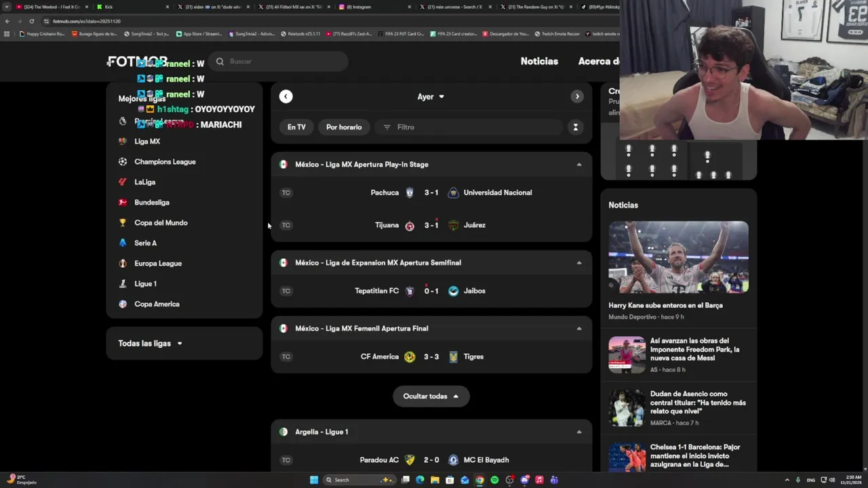Click the Windows taskbar Search box

point(359,480)
